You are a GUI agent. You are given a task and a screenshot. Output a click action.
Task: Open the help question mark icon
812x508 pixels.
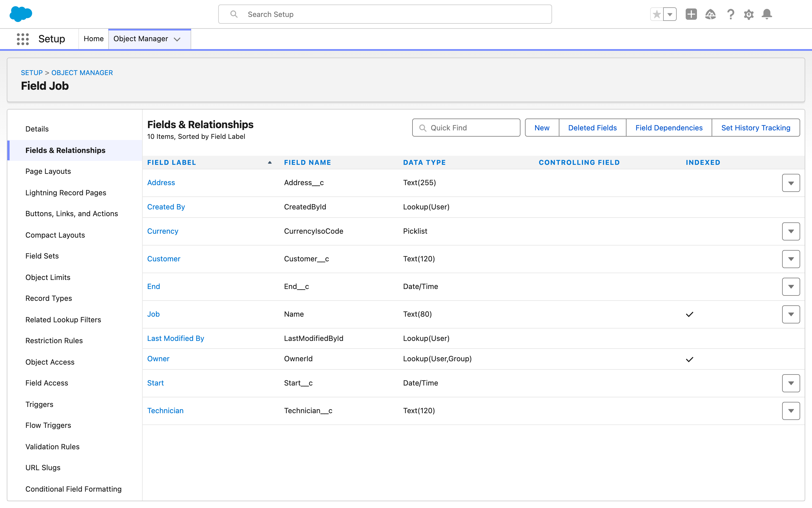point(731,14)
